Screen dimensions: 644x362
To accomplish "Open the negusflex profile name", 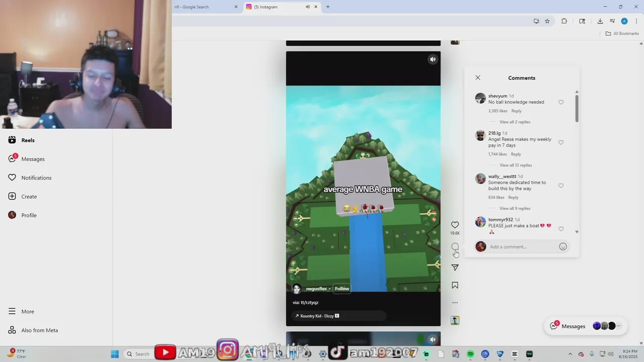I will pyautogui.click(x=316, y=289).
